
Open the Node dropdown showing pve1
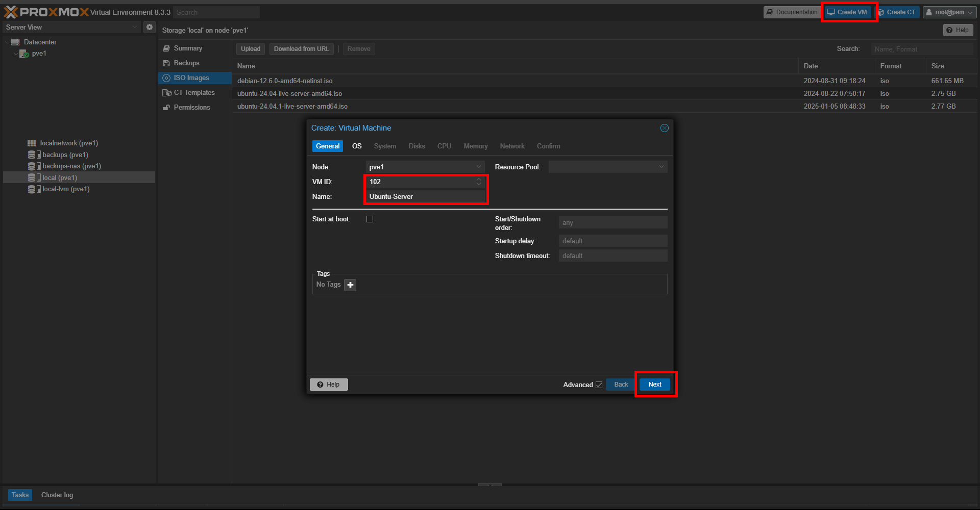pos(425,167)
